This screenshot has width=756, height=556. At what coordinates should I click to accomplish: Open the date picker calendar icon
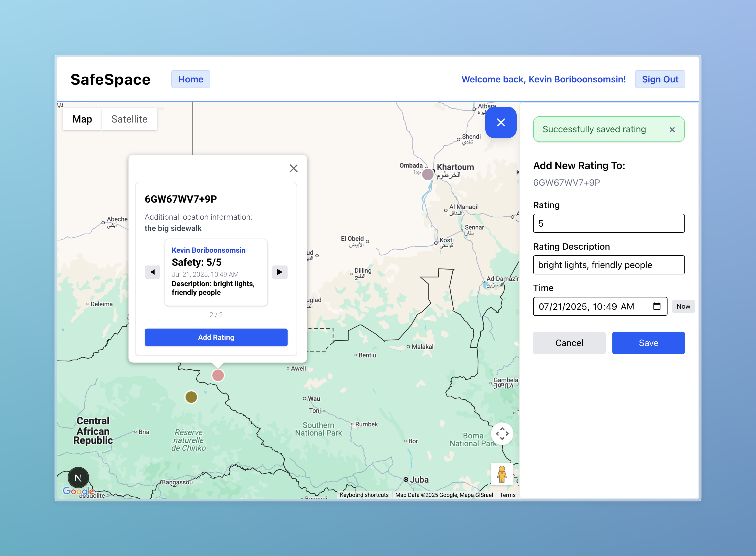point(656,306)
